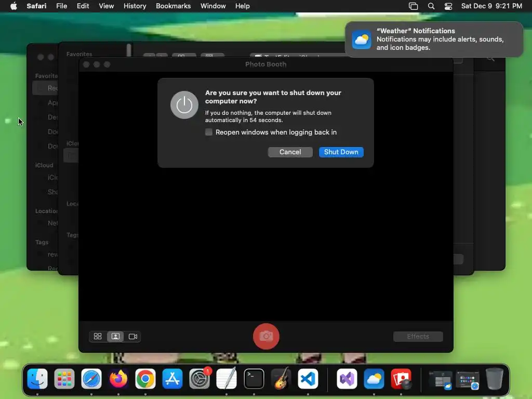Open GarageBand guitar icon in Dock
Viewport: 532px width, 399px height.
[281, 379]
